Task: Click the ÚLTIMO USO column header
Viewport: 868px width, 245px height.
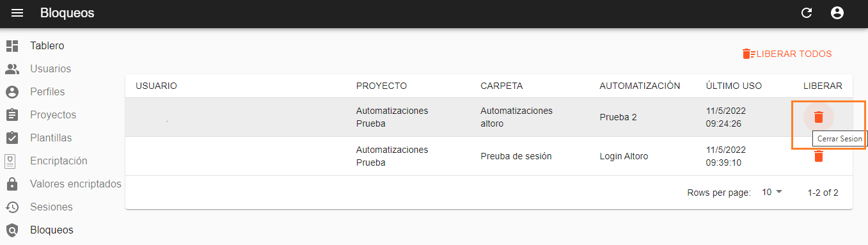Action: click(x=734, y=86)
